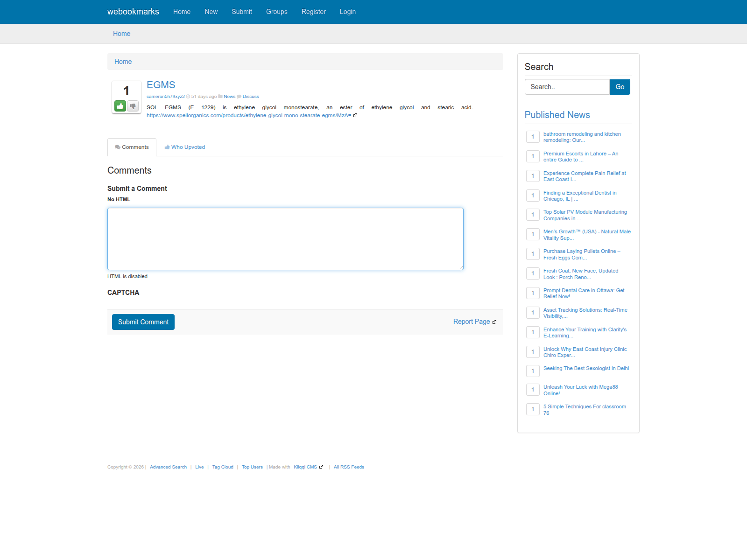Click the Go search button
The width and height of the screenshot is (747, 560).
point(620,87)
